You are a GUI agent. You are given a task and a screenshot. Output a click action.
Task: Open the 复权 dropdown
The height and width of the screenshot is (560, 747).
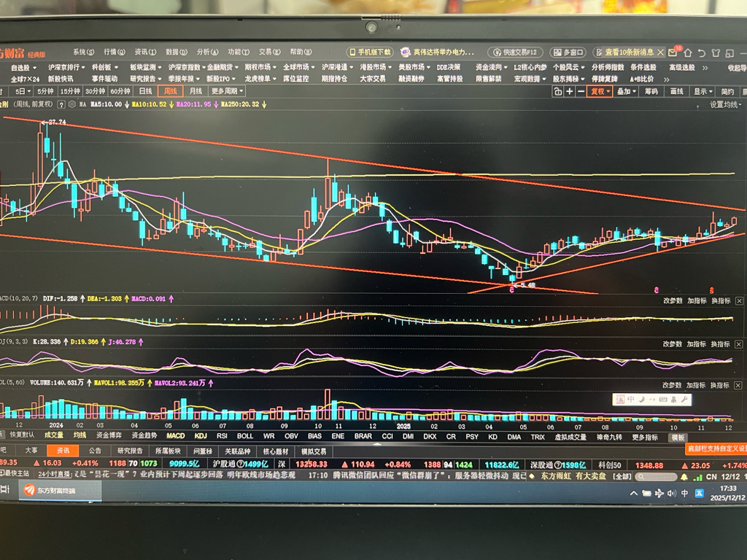point(600,91)
